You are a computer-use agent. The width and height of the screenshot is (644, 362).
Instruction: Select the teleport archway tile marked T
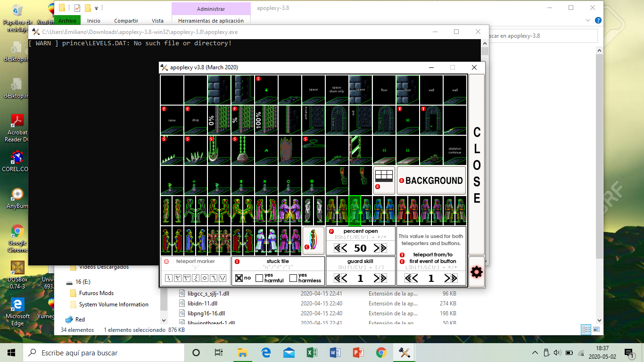(431, 120)
